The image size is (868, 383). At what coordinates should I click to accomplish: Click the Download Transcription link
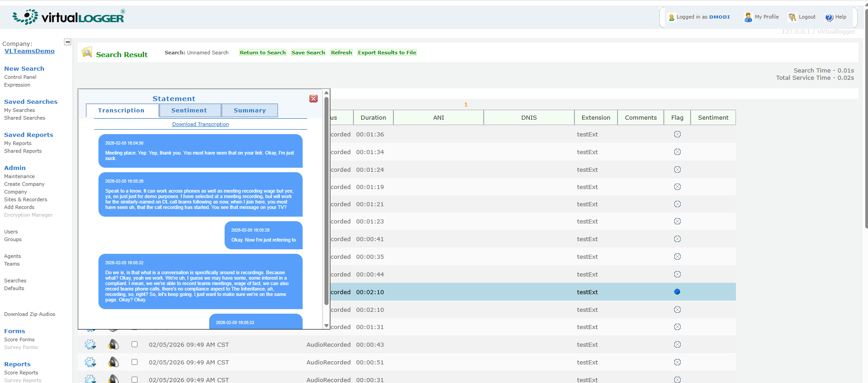(201, 124)
